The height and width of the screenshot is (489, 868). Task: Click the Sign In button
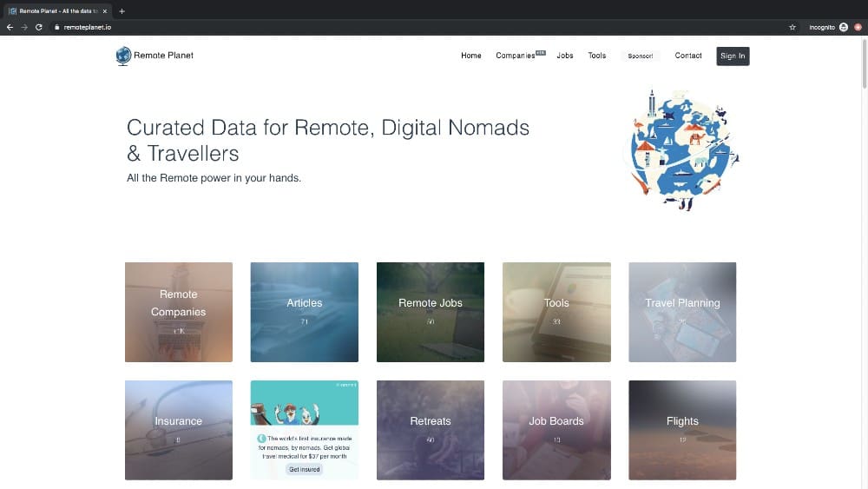click(733, 56)
